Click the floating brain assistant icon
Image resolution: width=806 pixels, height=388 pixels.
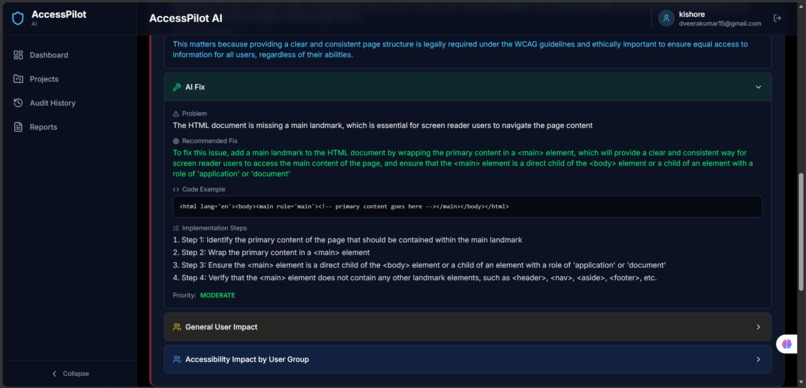click(x=787, y=344)
